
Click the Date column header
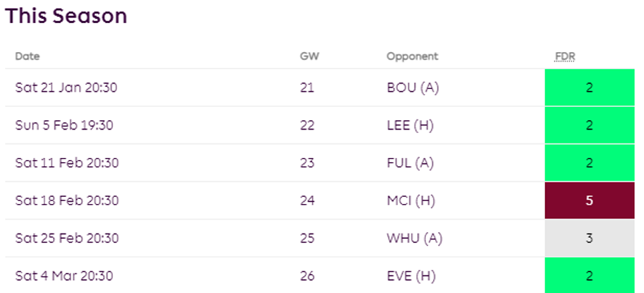27,56
